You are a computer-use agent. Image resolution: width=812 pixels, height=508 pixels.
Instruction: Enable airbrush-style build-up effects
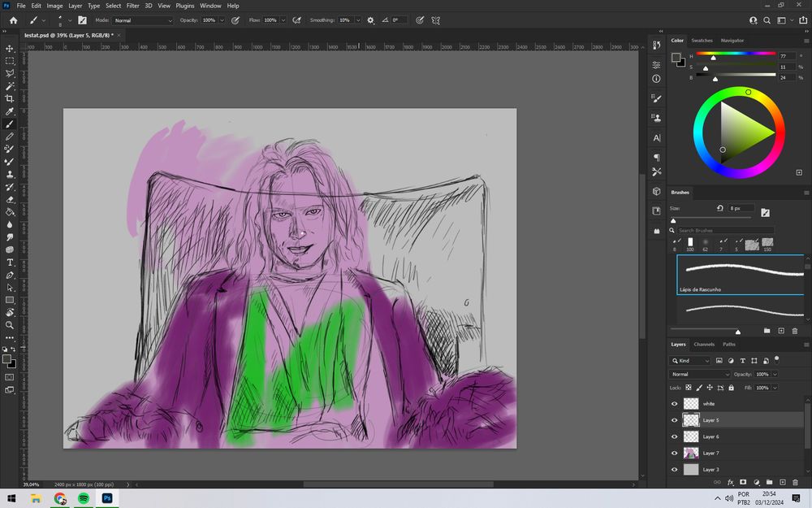[x=296, y=20]
